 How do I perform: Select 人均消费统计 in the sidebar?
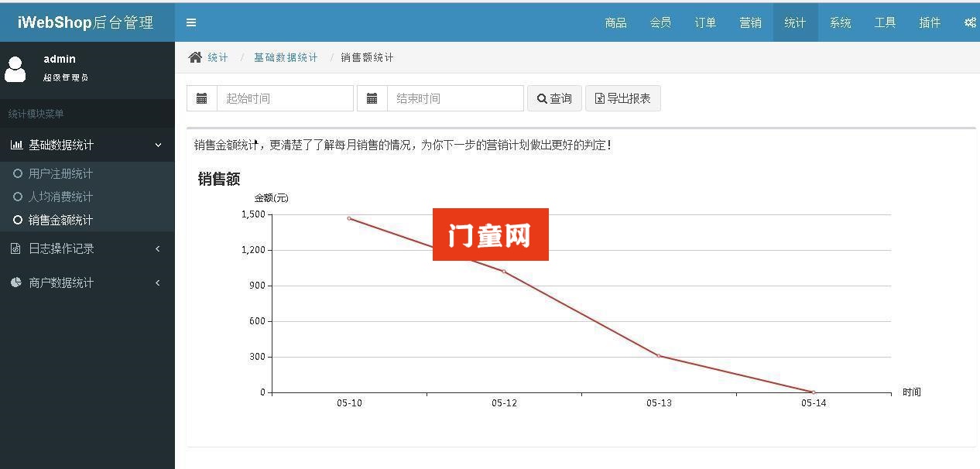pos(60,197)
